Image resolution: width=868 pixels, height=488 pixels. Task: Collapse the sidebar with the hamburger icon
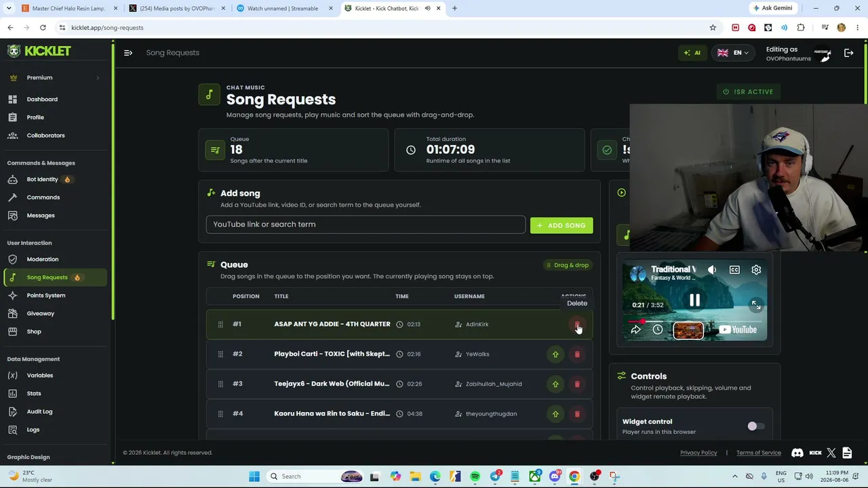[x=128, y=52]
